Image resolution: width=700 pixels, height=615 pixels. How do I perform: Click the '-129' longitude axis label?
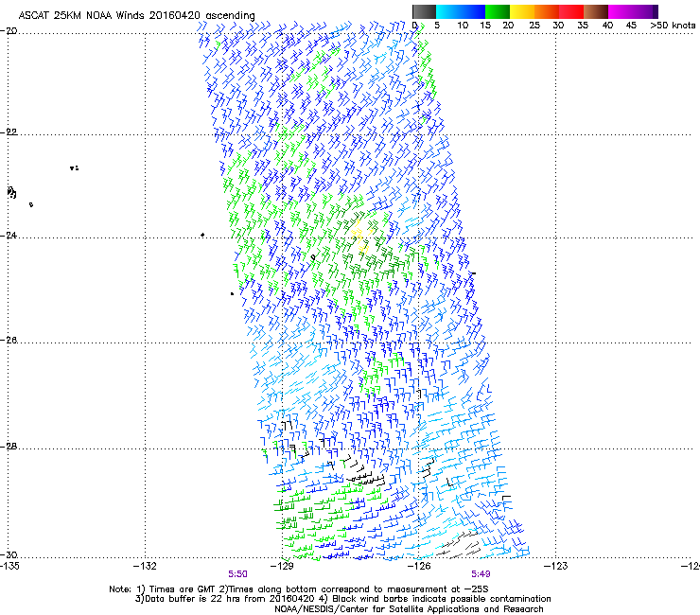(x=282, y=566)
